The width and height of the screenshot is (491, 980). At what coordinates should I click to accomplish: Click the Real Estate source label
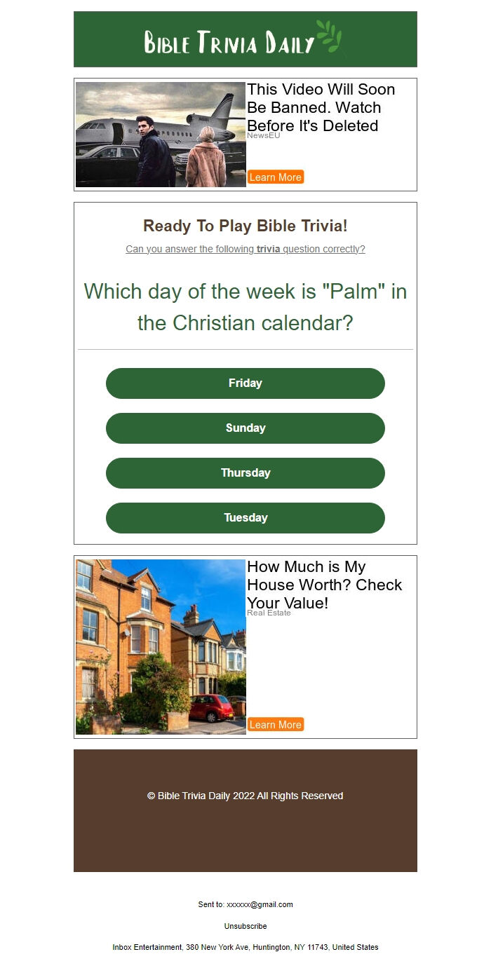(x=269, y=613)
